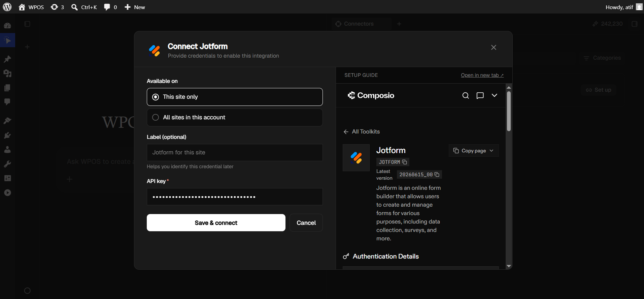
Task: Open the Users icon in the sidebar
Action: 7,149
